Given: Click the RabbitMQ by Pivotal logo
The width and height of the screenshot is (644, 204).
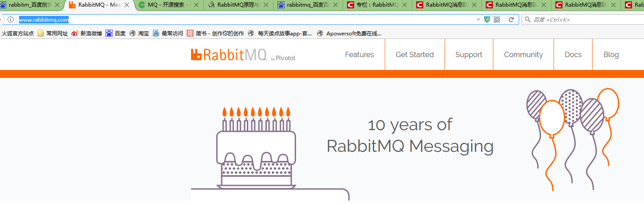Looking at the screenshot, I should point(243,54).
